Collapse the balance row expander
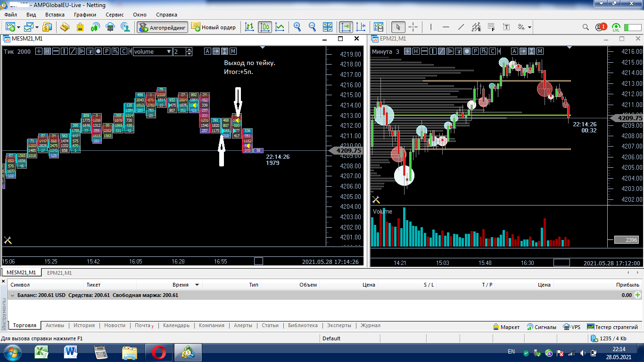 point(12,295)
